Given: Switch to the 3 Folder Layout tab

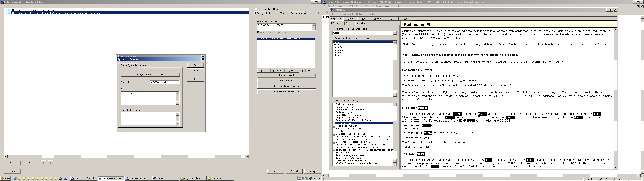Looking at the screenshot, I should click(x=297, y=13).
